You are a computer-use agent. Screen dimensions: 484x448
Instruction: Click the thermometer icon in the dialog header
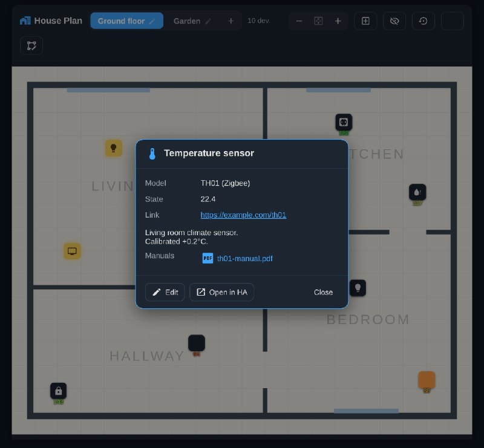tap(152, 154)
